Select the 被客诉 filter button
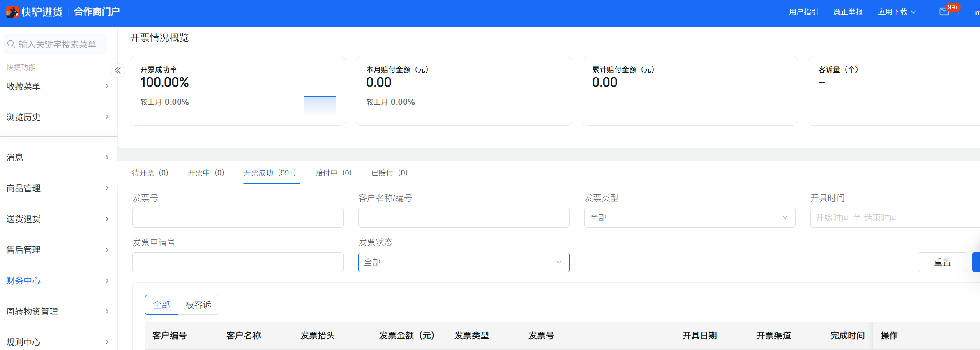Screen dimensions: 980x350 [x=198, y=305]
